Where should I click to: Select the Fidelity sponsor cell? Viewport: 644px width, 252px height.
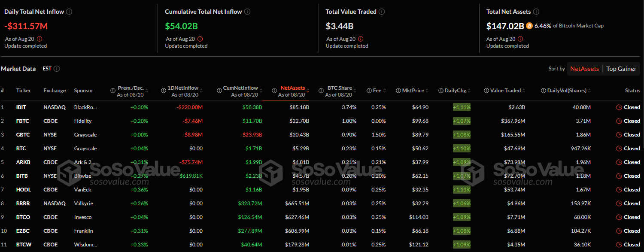(82, 121)
